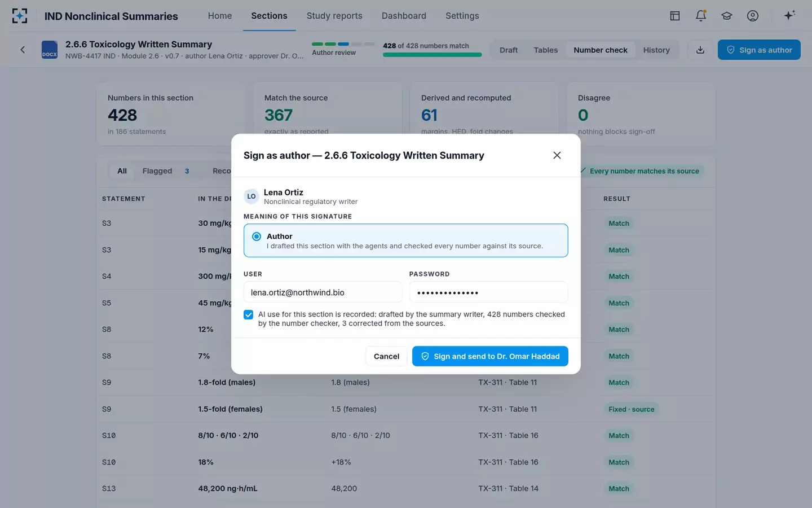Click the 'Fixed · source' result badge
This screenshot has width=812, height=508.
tap(632, 409)
